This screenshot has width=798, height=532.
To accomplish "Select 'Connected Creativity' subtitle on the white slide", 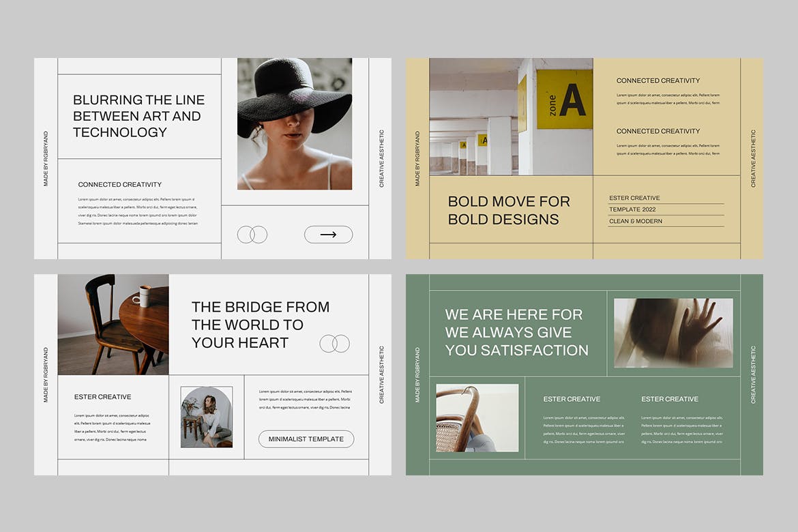I will pos(120,184).
